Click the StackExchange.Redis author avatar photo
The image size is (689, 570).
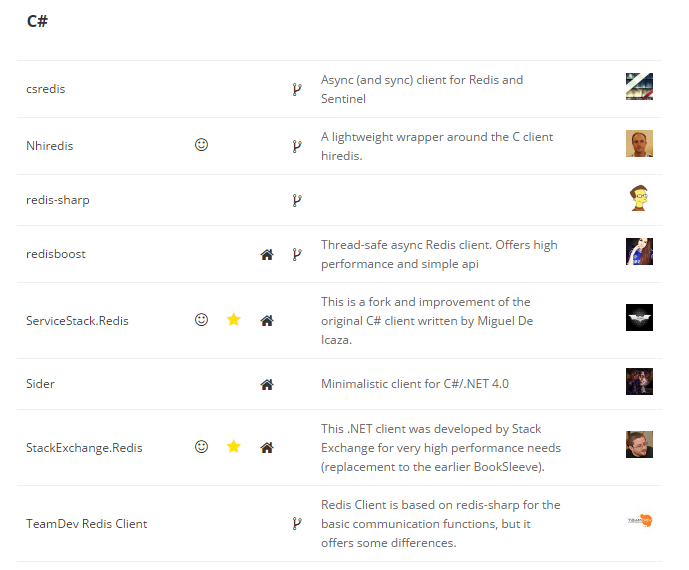click(639, 444)
